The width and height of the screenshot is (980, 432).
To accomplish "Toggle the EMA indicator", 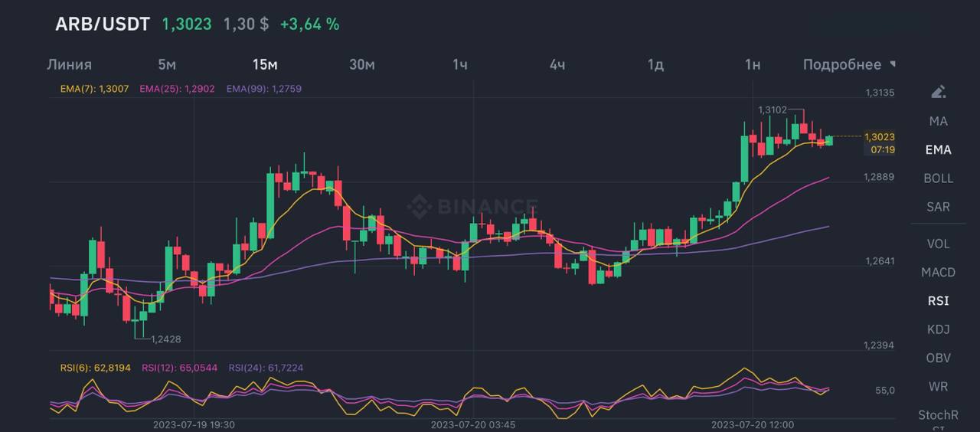I will click(938, 149).
